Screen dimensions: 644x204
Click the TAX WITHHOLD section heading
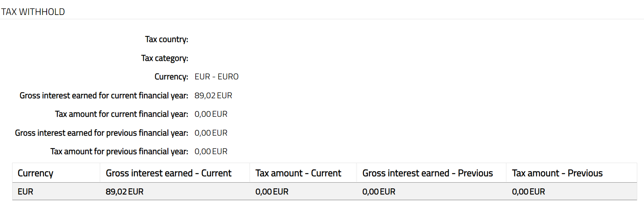(x=33, y=12)
